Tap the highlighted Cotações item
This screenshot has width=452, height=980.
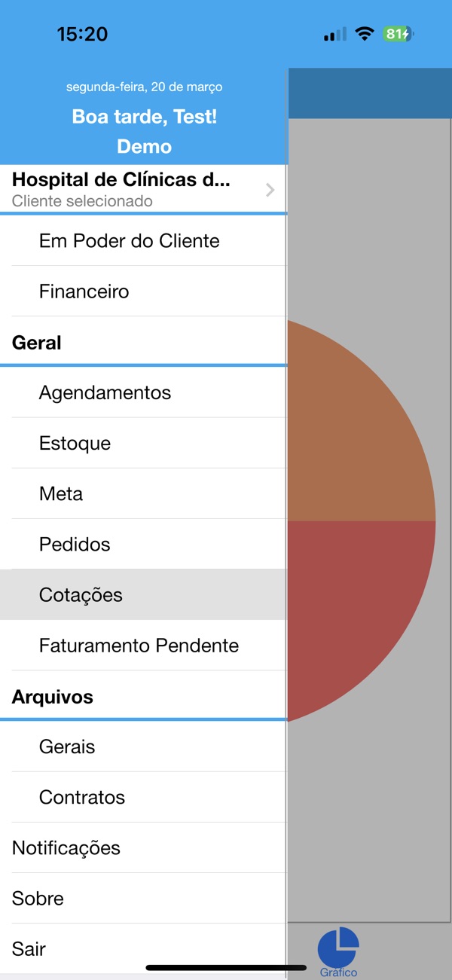point(81,594)
